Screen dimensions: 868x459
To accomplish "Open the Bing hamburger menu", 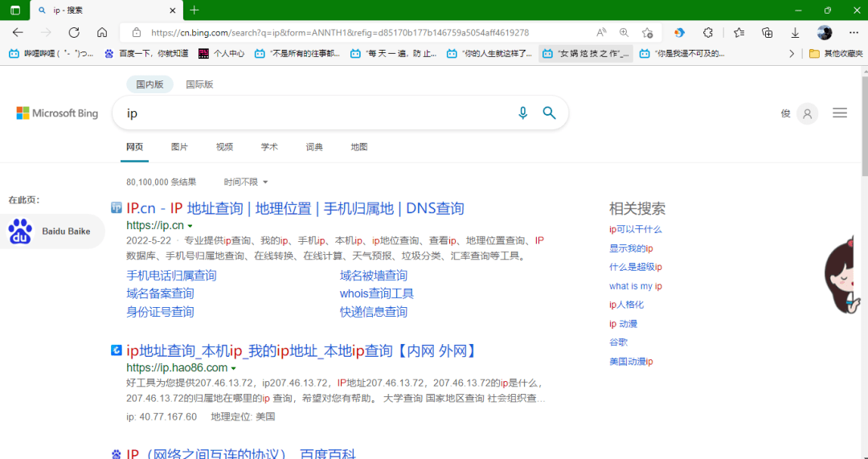I will (x=840, y=113).
